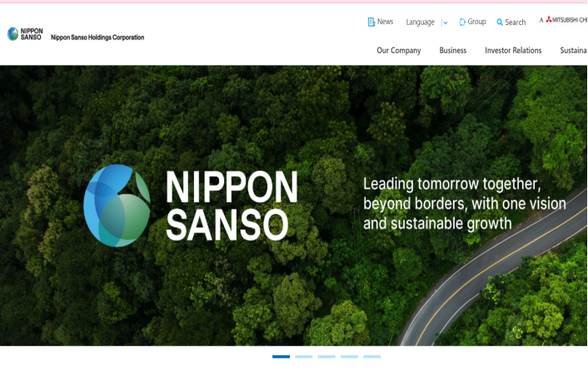Image resolution: width=588 pixels, height=372 pixels.
Task: Click the Group icon in top bar
Action: coord(462,22)
